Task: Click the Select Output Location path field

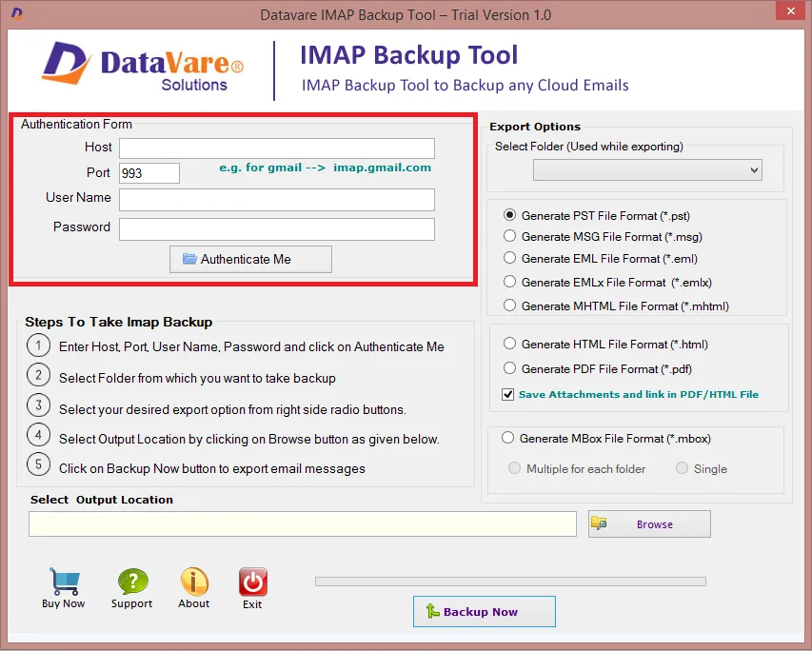Action: (303, 524)
